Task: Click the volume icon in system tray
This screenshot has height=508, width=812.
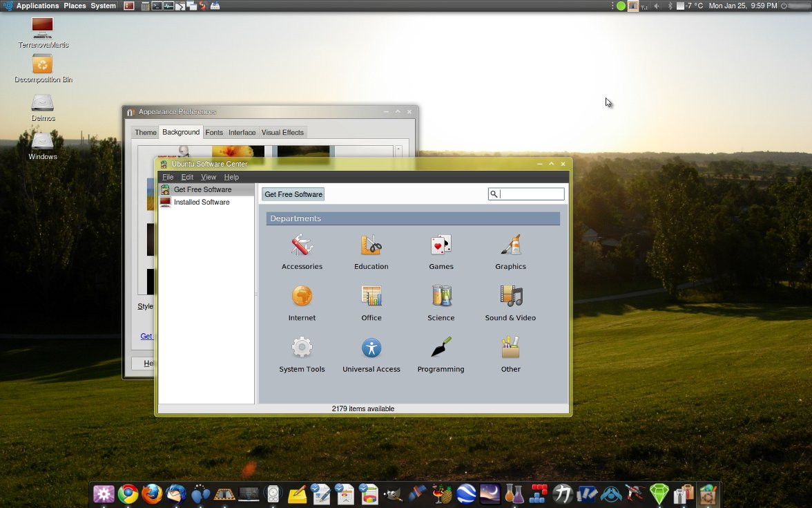Action: [x=657, y=6]
